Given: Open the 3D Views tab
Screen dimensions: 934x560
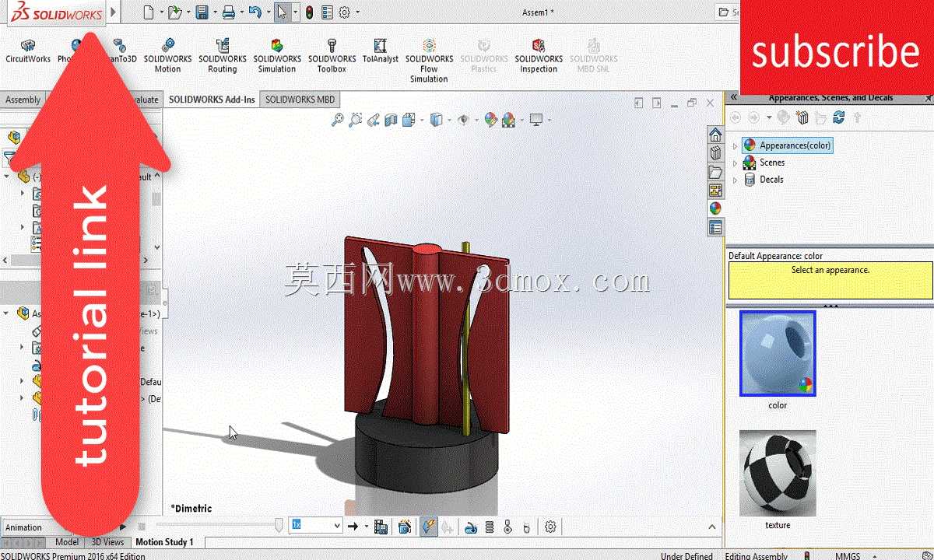Looking at the screenshot, I should [107, 542].
